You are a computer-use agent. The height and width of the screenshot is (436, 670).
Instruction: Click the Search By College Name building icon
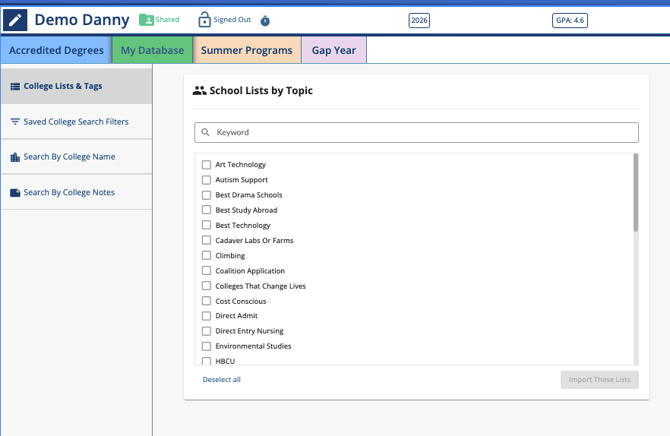click(x=15, y=157)
